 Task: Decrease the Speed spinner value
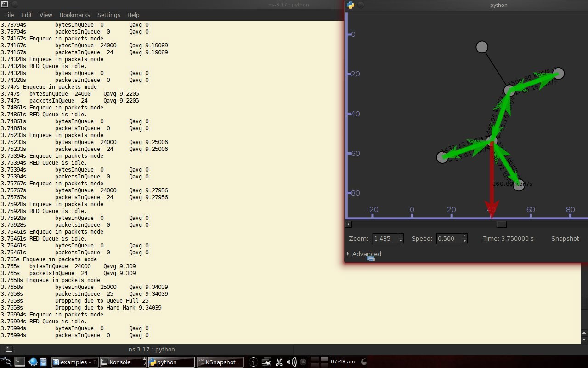[464, 241]
